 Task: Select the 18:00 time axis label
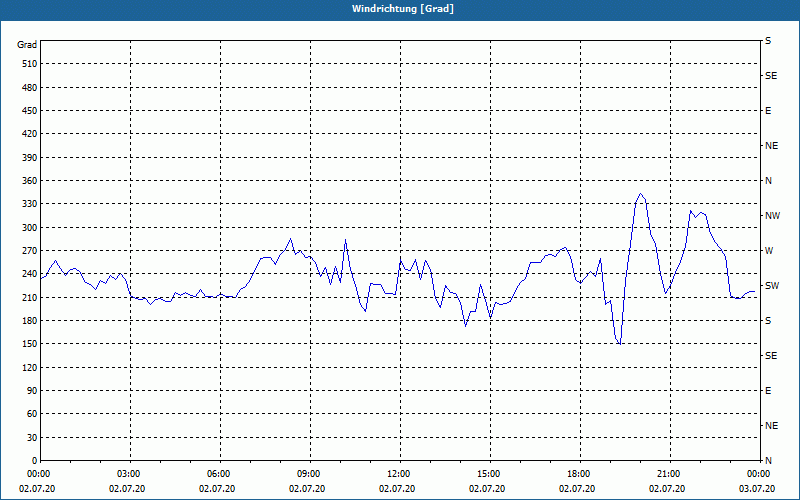pos(577,474)
